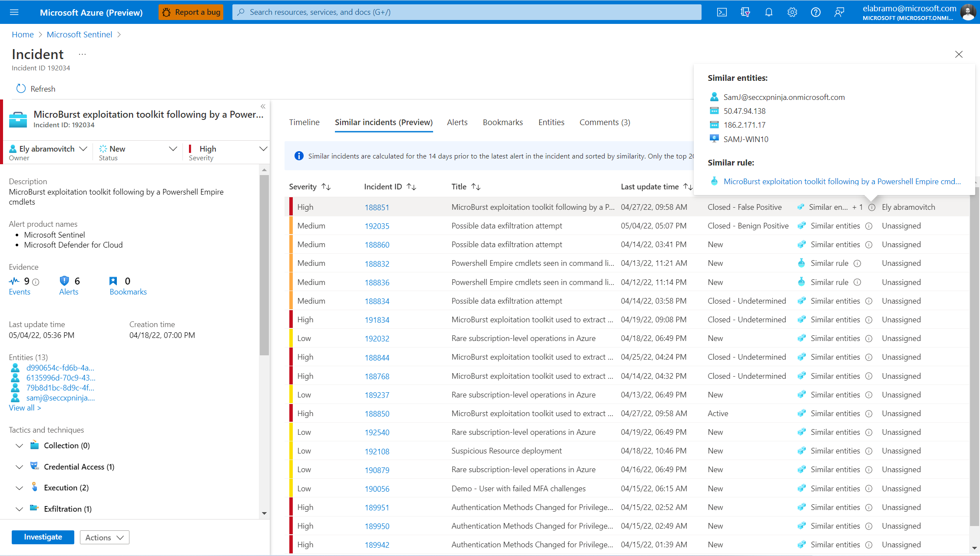
Task: Click the notifications bell icon
Action: (768, 12)
